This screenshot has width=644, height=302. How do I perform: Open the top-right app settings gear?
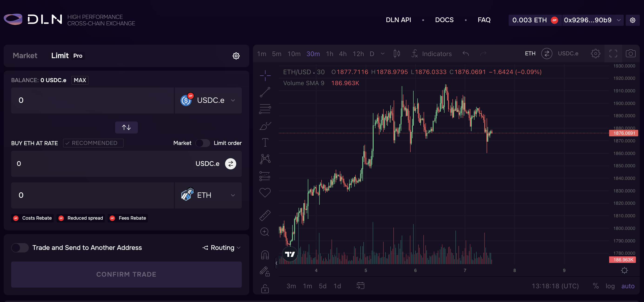pyautogui.click(x=633, y=20)
